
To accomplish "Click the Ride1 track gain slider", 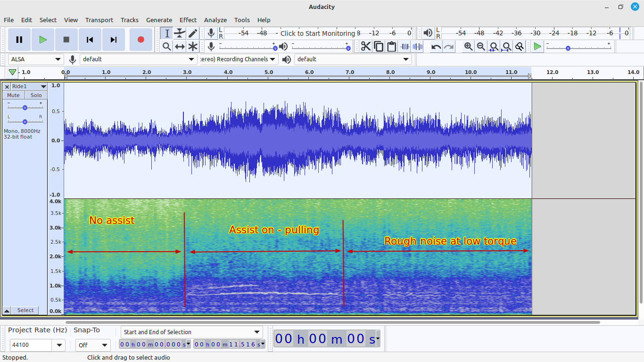I will pyautogui.click(x=25, y=107).
